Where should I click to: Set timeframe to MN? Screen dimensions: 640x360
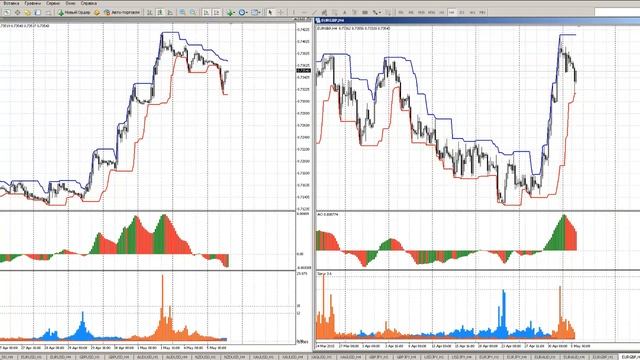(x=482, y=13)
